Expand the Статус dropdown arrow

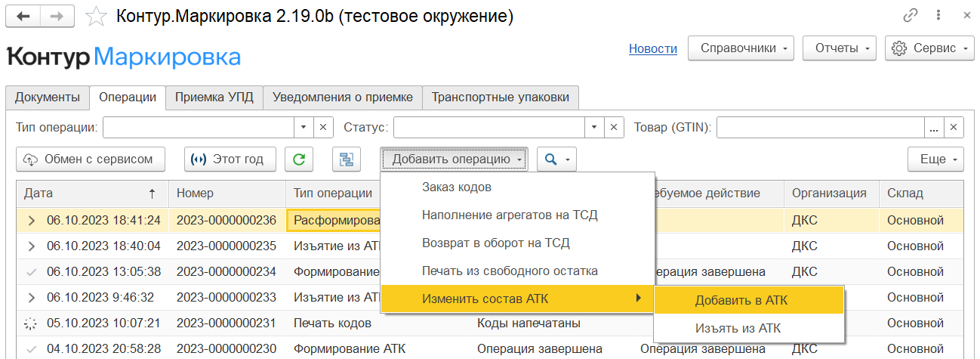coord(595,128)
